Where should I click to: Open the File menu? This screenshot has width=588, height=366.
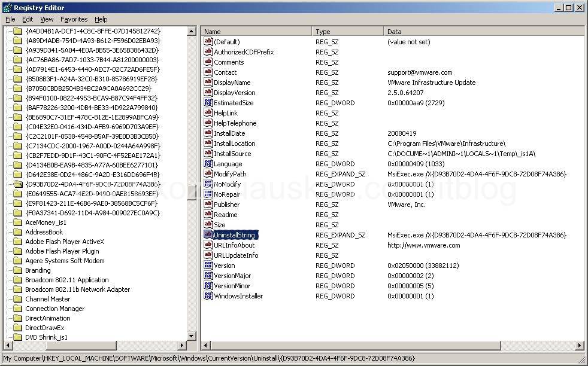pos(10,19)
